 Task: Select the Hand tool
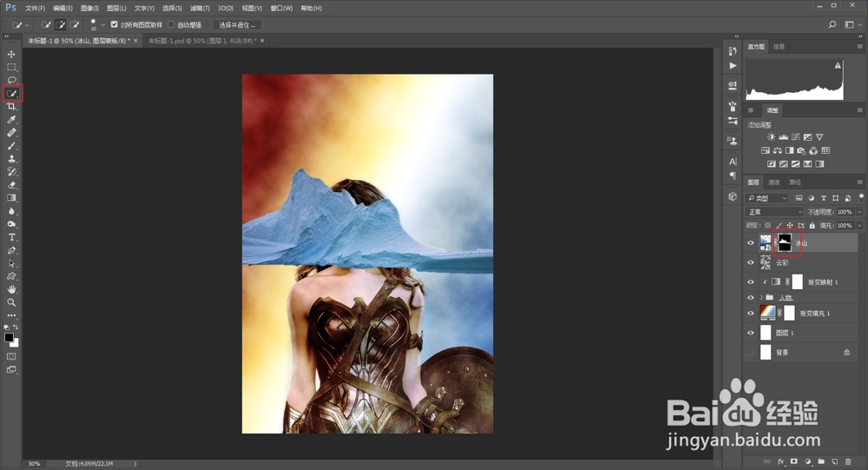tap(11, 289)
